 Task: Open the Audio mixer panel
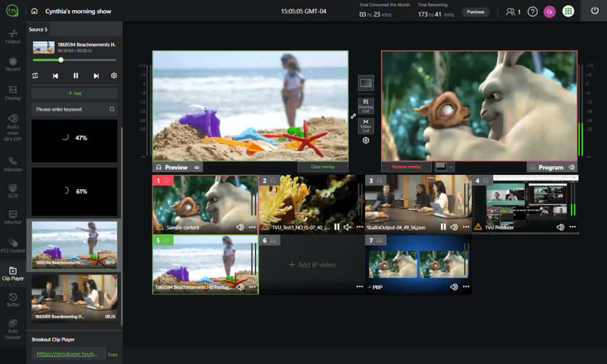point(13,128)
